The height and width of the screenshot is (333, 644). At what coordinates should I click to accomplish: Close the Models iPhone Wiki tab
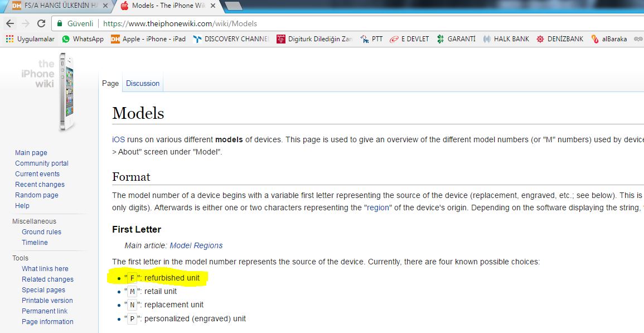(213, 6)
